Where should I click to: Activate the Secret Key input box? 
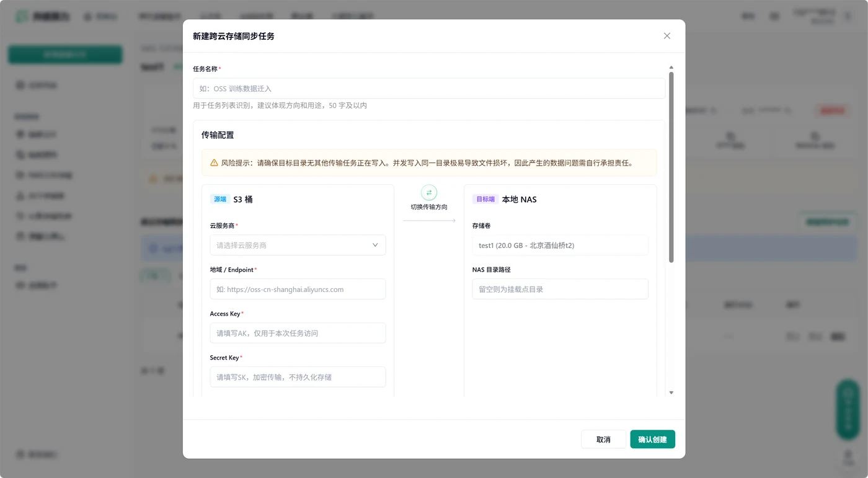point(298,377)
